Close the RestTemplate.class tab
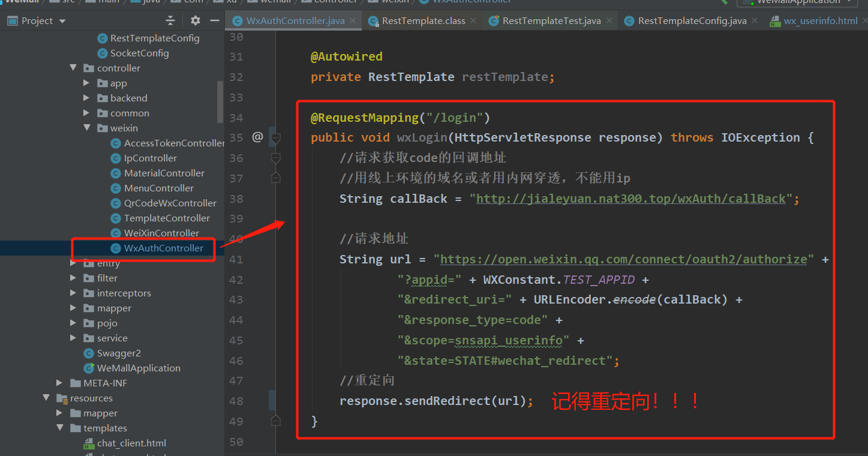 [x=474, y=20]
